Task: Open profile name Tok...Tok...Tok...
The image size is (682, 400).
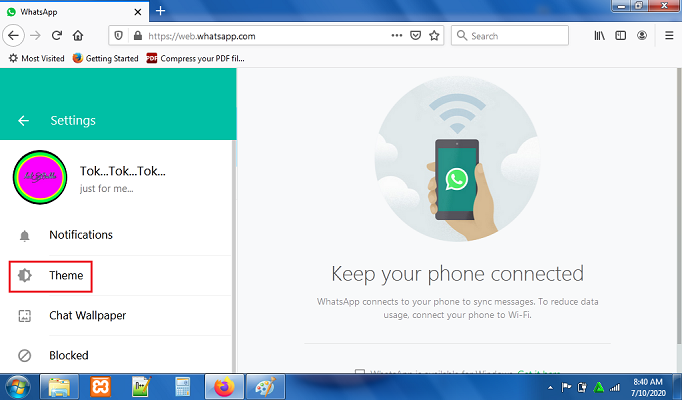Action: click(123, 171)
